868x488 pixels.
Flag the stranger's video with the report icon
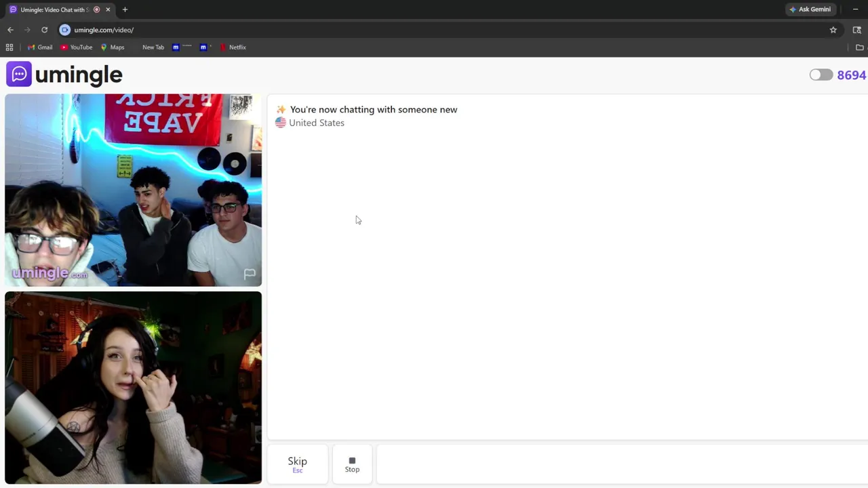coord(250,274)
